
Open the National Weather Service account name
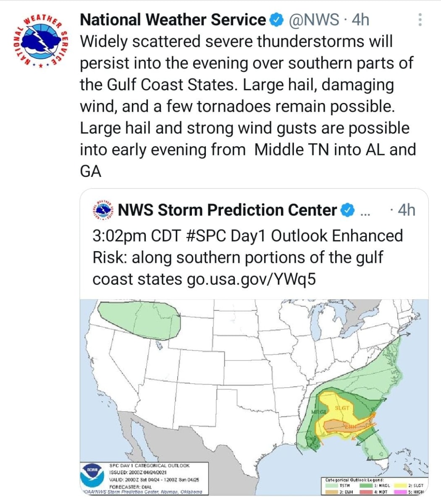pos(173,20)
